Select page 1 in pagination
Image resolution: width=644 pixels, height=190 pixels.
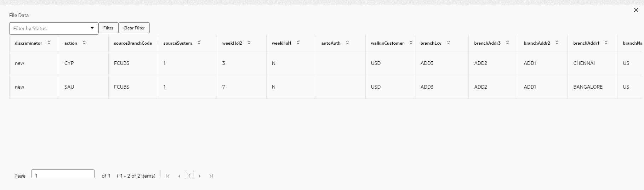click(189, 175)
